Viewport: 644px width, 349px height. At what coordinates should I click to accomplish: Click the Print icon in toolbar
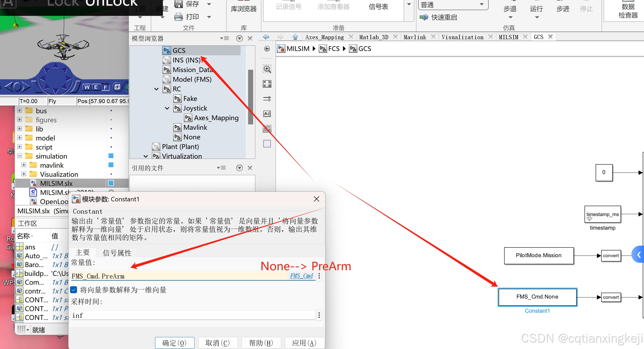[x=178, y=17]
